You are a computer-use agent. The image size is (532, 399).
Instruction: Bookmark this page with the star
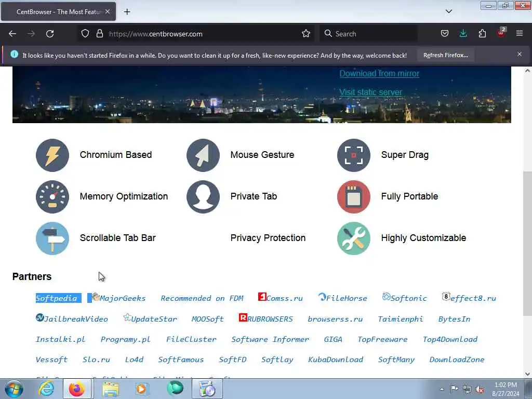coord(306,34)
